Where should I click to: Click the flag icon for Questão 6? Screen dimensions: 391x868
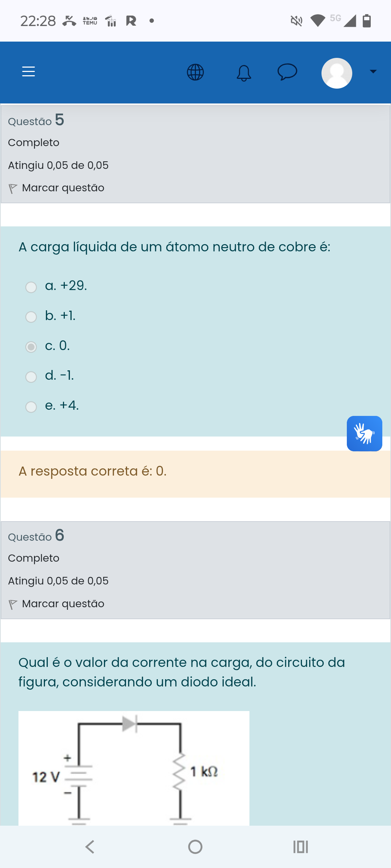pyautogui.click(x=13, y=604)
